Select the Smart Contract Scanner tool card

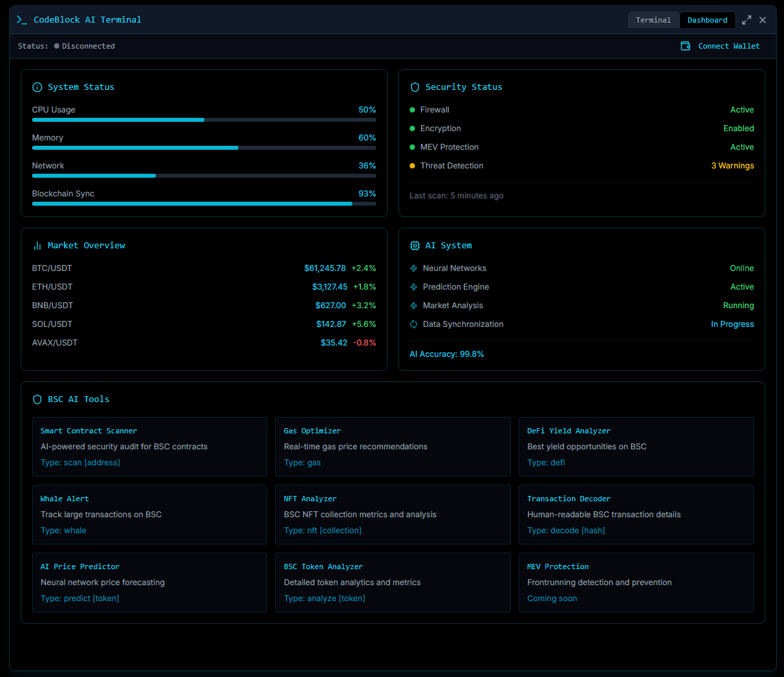(x=149, y=447)
